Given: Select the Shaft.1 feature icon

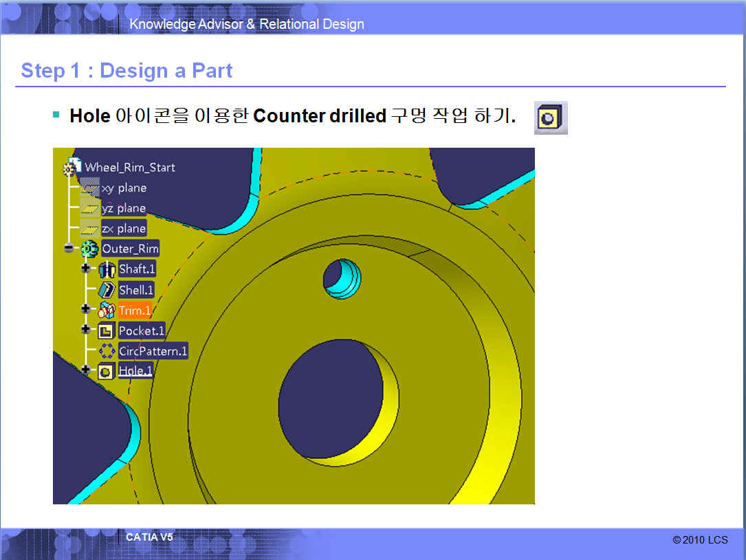Looking at the screenshot, I should coord(107,269).
